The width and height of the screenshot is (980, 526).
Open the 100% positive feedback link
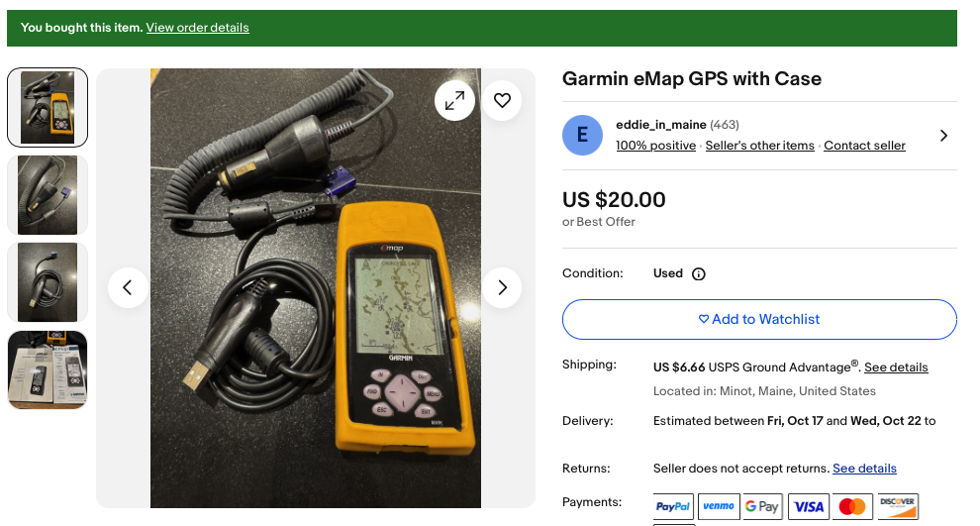tap(655, 146)
